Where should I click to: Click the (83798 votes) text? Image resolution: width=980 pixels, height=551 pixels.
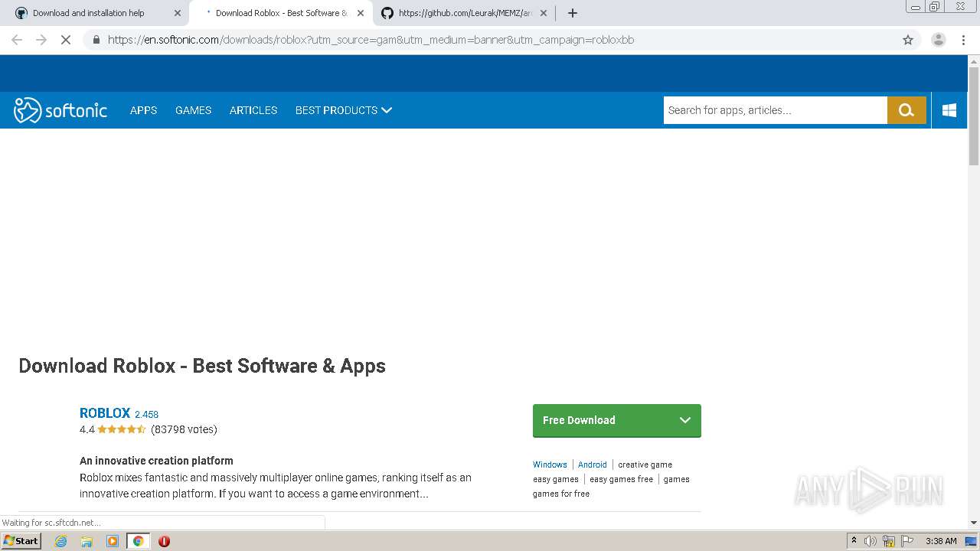[184, 429]
